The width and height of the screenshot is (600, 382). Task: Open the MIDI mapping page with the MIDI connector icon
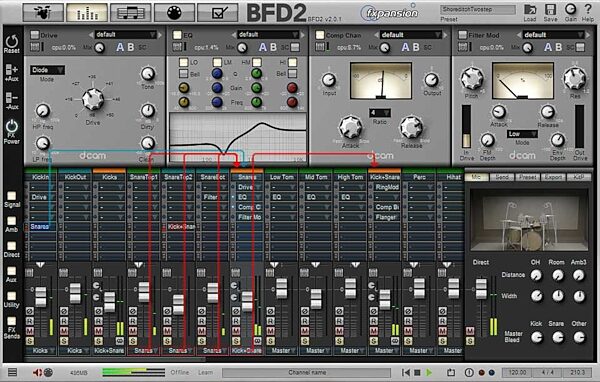174,12
